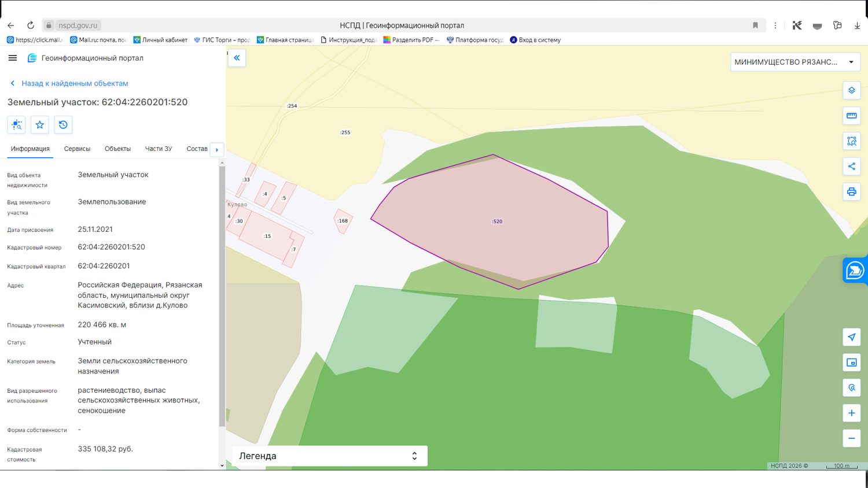Open the ГИС Торги bookmark
The height and width of the screenshot is (488, 868).
(x=222, y=40)
